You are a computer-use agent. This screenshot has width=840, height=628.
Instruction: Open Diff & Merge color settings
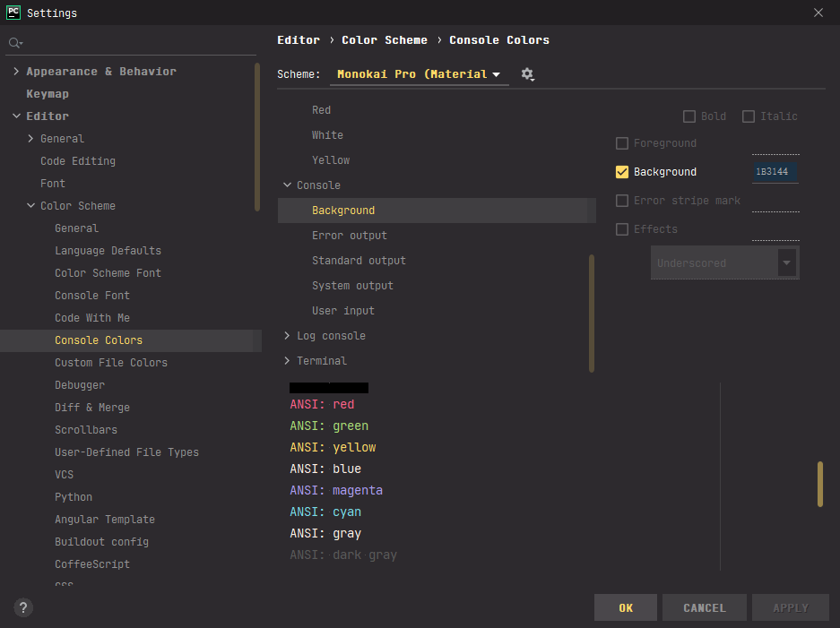[x=91, y=408]
